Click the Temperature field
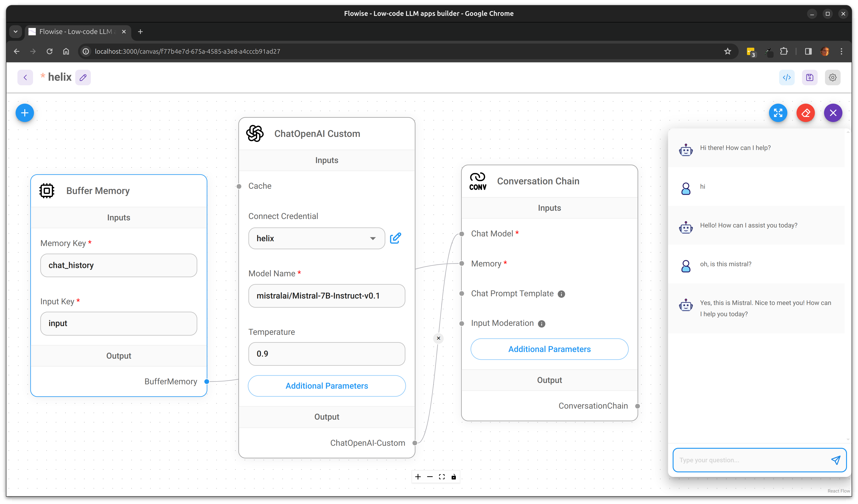858x504 pixels. 327,354
